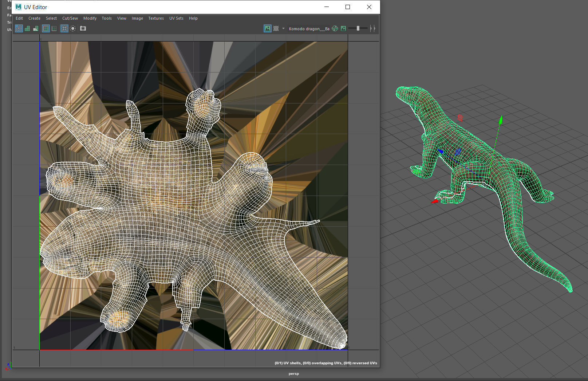Click the red X-axis manipulator arrow
Screen dimensions: 588x381
(435, 201)
